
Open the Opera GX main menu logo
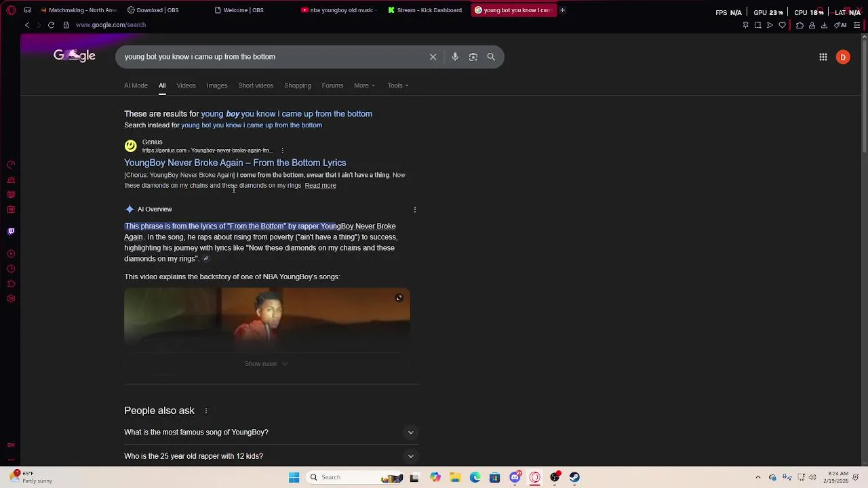(x=11, y=10)
